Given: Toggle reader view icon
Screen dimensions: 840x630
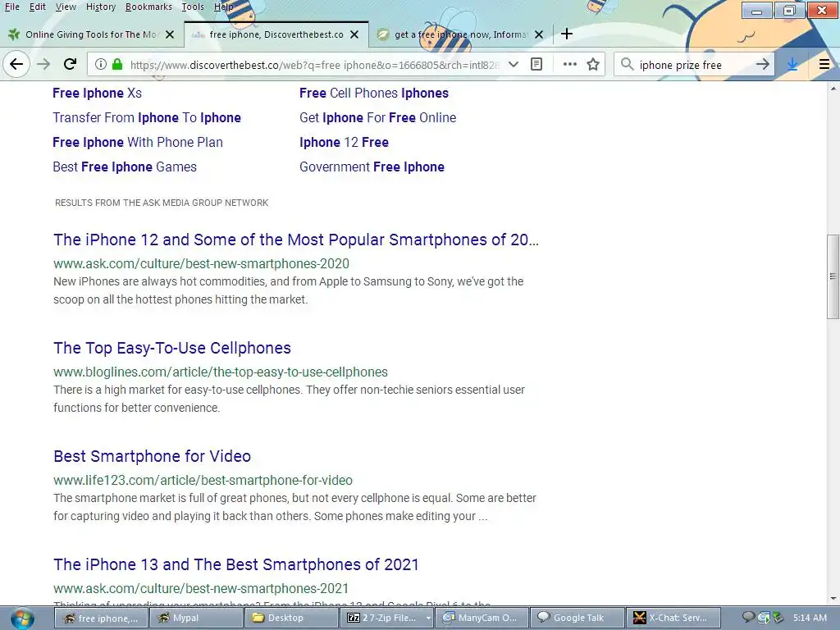Looking at the screenshot, I should point(536,65).
